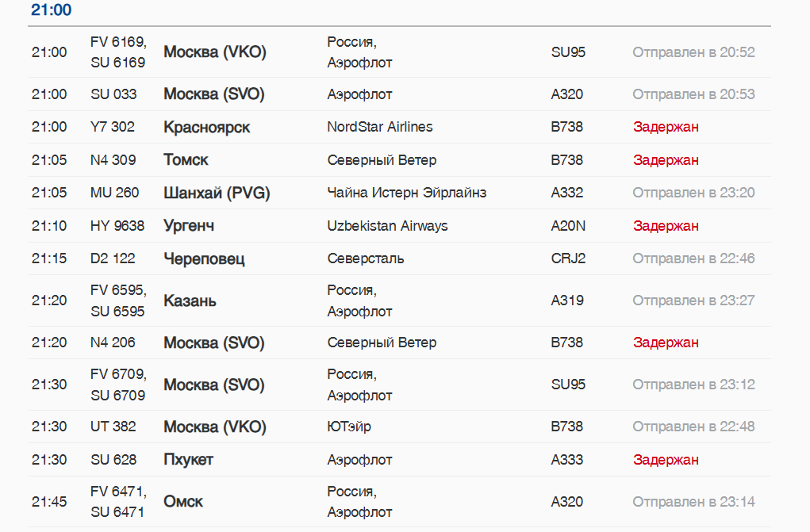Open the Красноярск destination link
This screenshot has height=532, width=810.
pos(206,128)
